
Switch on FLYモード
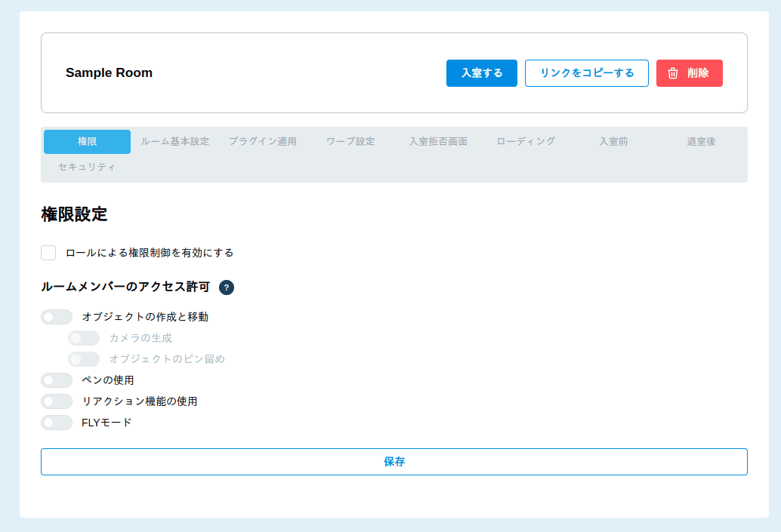[x=57, y=423]
